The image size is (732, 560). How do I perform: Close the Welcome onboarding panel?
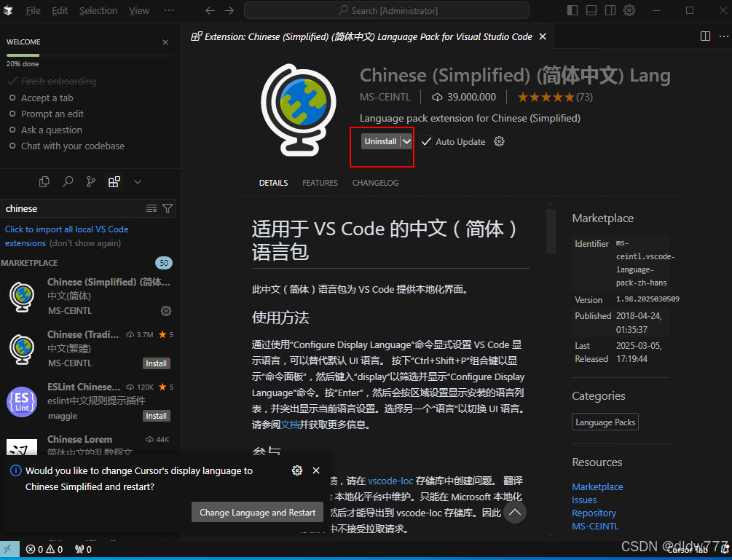[165, 42]
